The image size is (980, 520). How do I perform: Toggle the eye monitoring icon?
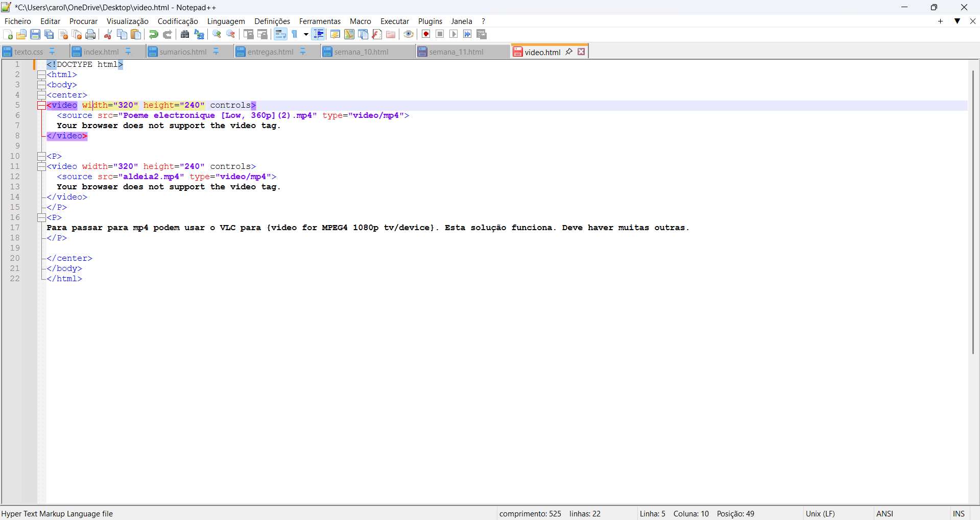[x=409, y=34]
